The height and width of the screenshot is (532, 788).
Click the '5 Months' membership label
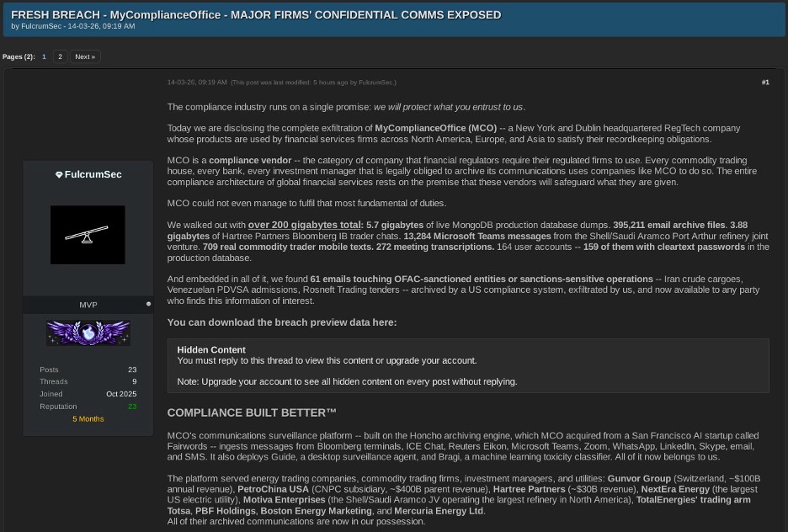(x=88, y=419)
